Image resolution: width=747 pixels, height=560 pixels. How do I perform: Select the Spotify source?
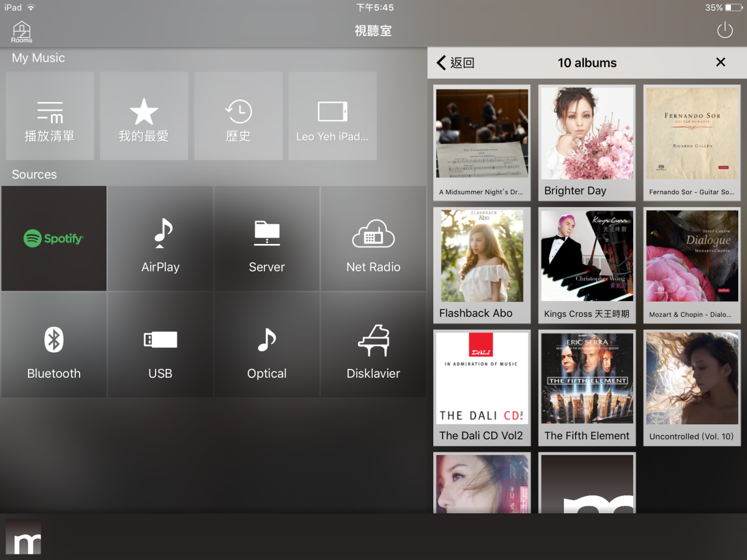pyautogui.click(x=54, y=238)
